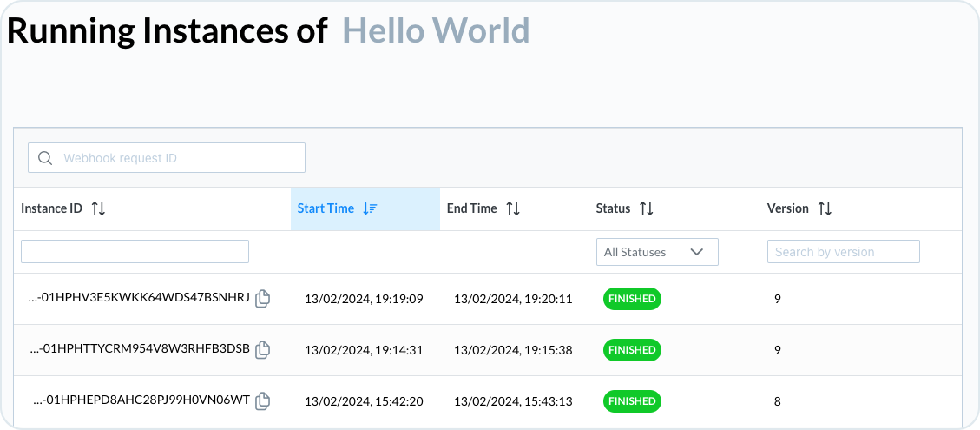Copy instance ID ending in BSNHRJ
Viewport: 980px width, 430px height.
click(x=263, y=299)
